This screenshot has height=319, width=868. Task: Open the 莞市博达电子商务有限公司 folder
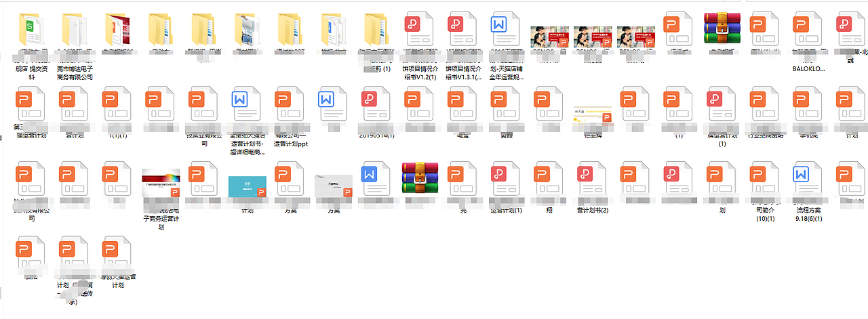[x=74, y=30]
